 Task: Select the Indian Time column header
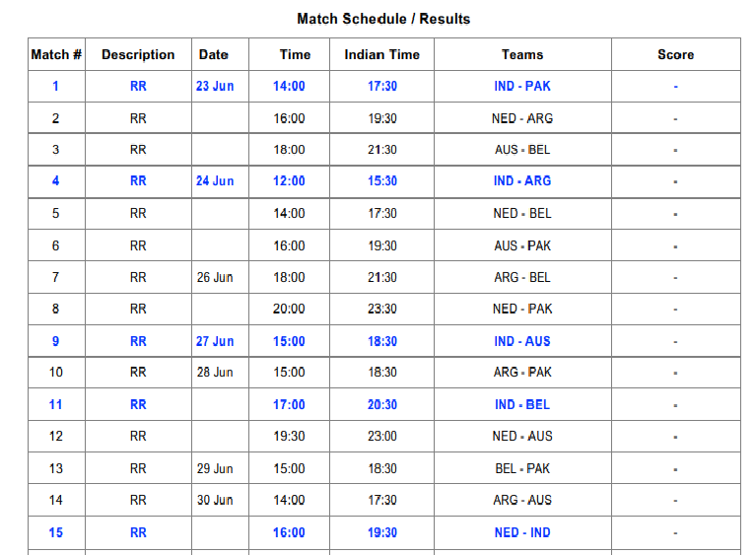click(381, 55)
